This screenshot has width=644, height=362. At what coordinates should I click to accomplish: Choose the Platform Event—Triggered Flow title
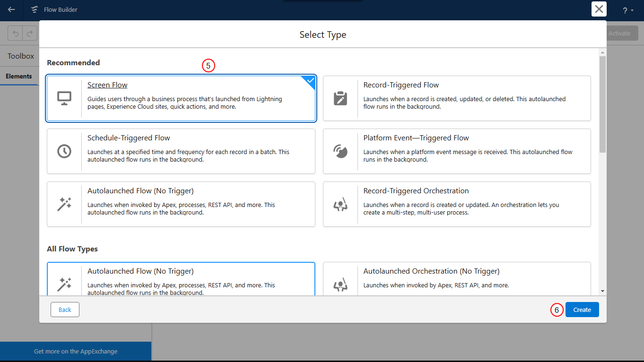click(416, 138)
